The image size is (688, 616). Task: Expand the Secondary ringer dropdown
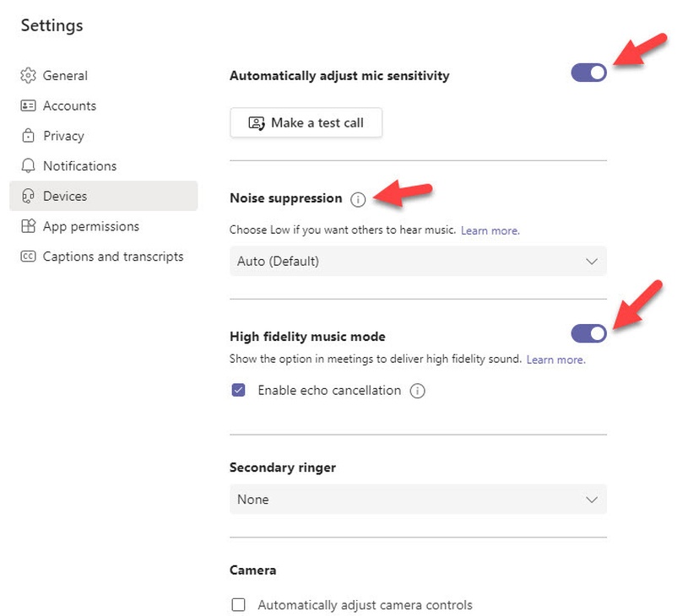point(418,500)
